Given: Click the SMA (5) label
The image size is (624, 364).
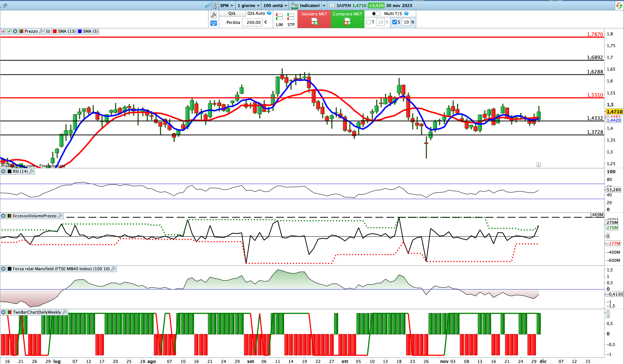Looking at the screenshot, I should (90, 31).
